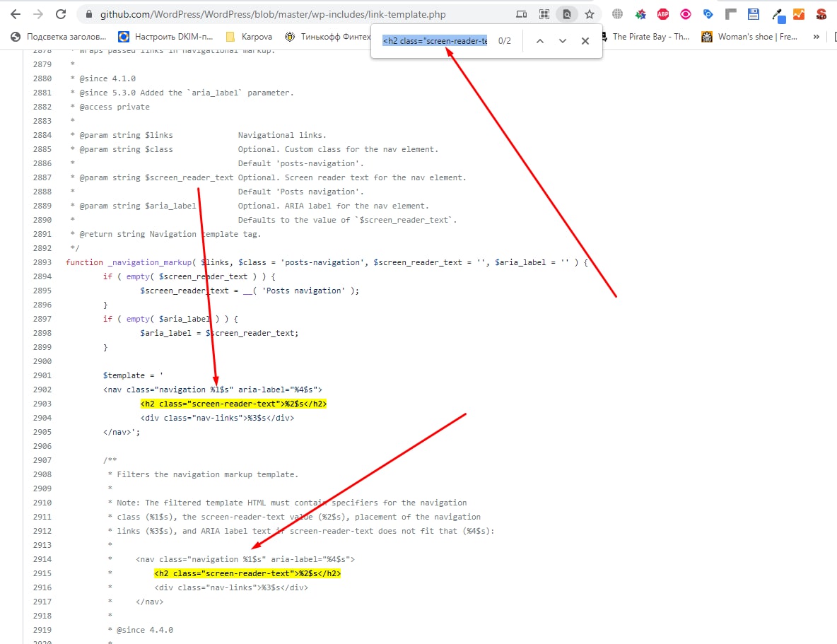Open the red SEO extension
Screen dimensions: 837x644
[821, 14]
